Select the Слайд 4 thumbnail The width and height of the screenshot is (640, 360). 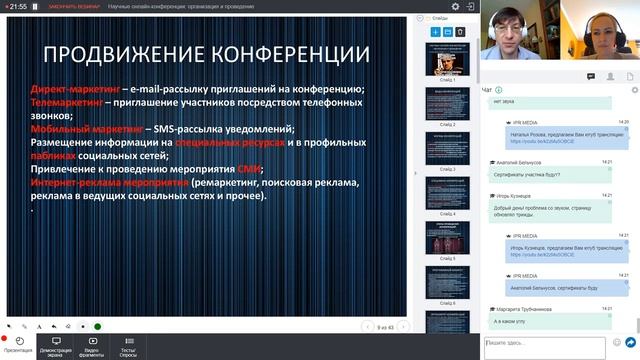pyautogui.click(x=447, y=193)
